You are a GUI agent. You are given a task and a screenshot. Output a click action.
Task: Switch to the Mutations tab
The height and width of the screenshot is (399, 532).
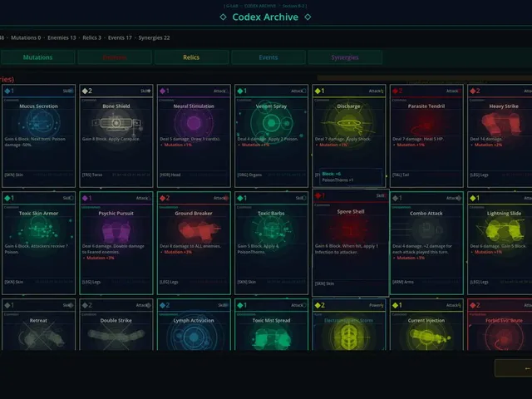(x=37, y=57)
